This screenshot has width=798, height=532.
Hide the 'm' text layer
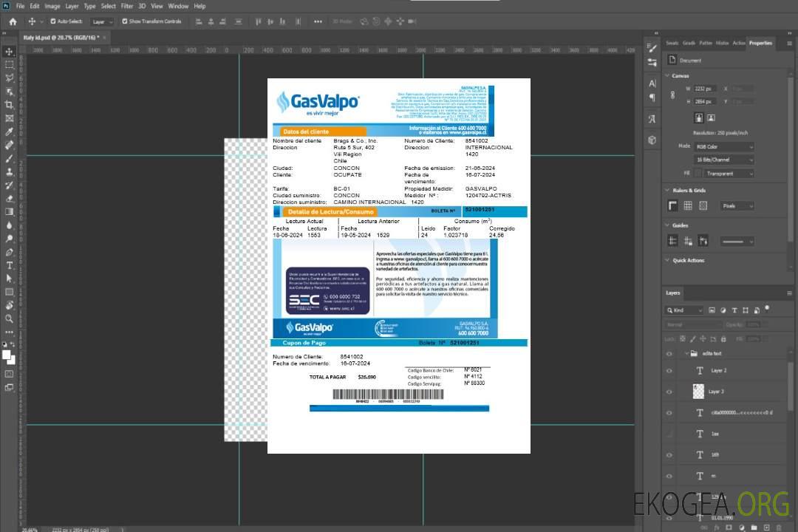(669, 476)
